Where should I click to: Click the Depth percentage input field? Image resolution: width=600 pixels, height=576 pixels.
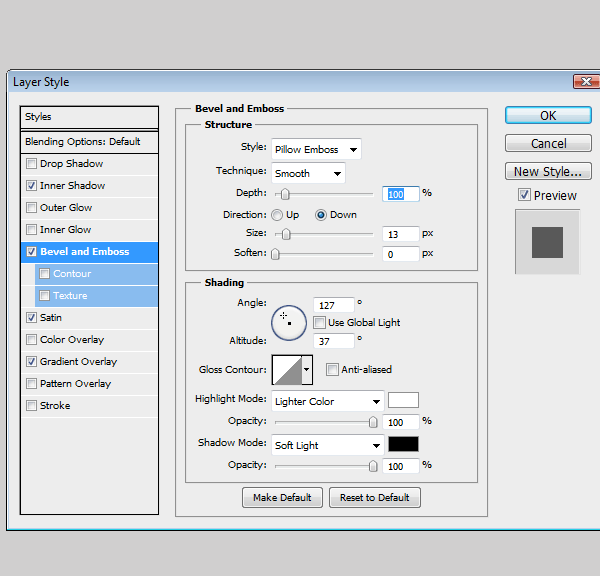[x=401, y=194]
